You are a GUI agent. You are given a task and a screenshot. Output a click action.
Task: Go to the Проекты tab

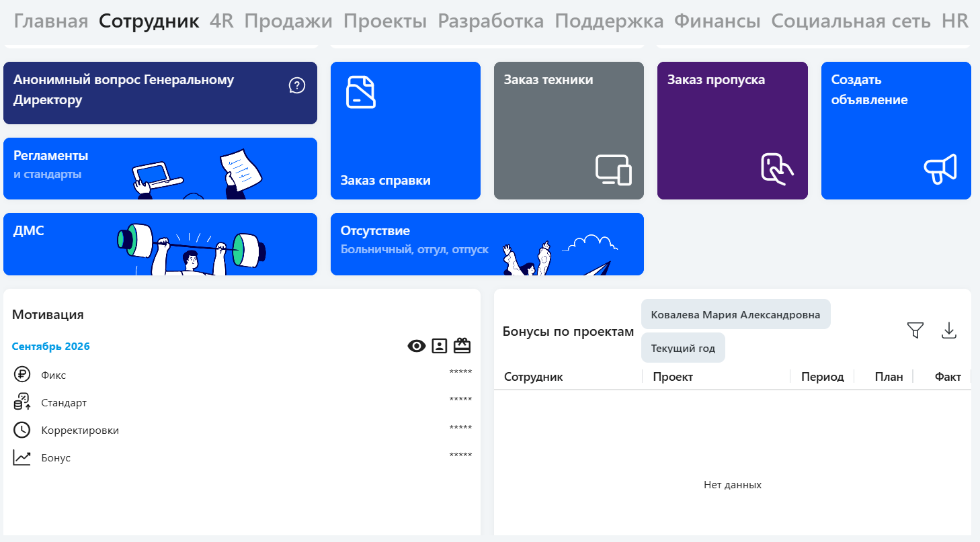pos(385,21)
